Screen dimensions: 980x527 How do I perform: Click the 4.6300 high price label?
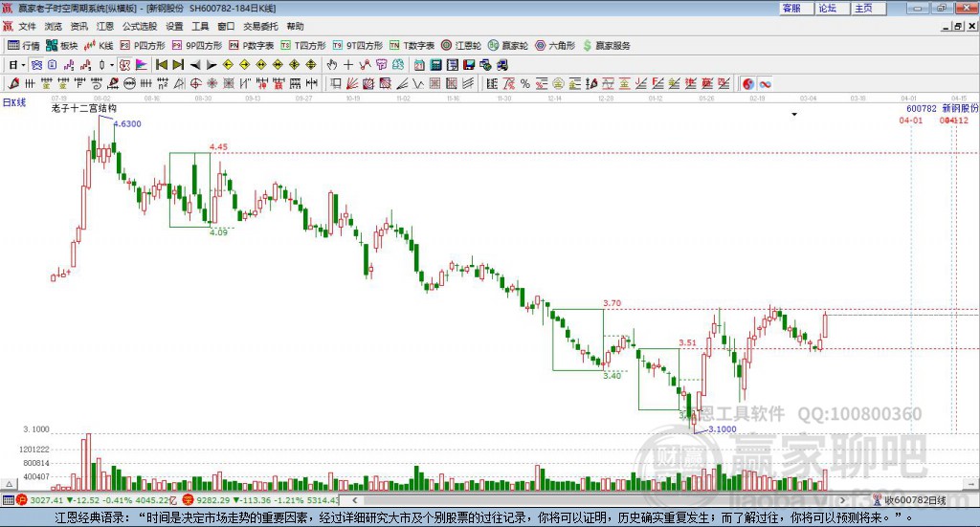tap(127, 123)
